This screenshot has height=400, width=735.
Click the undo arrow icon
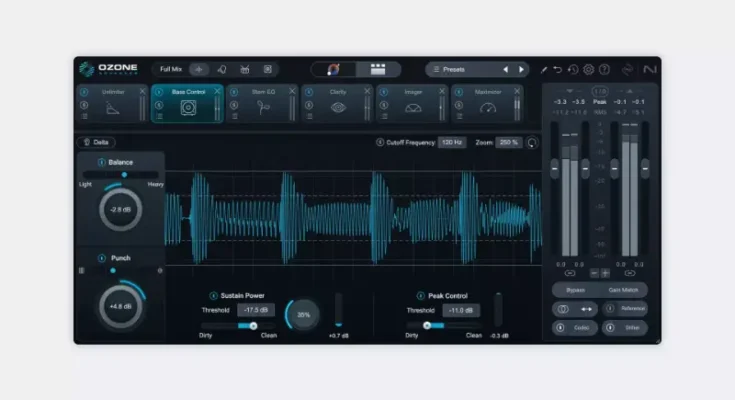coord(558,70)
